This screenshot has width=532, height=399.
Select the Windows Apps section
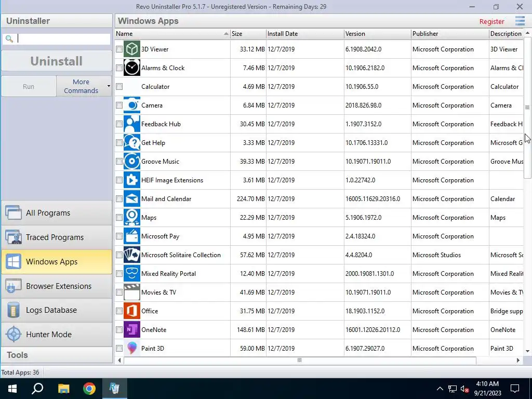[x=57, y=262]
